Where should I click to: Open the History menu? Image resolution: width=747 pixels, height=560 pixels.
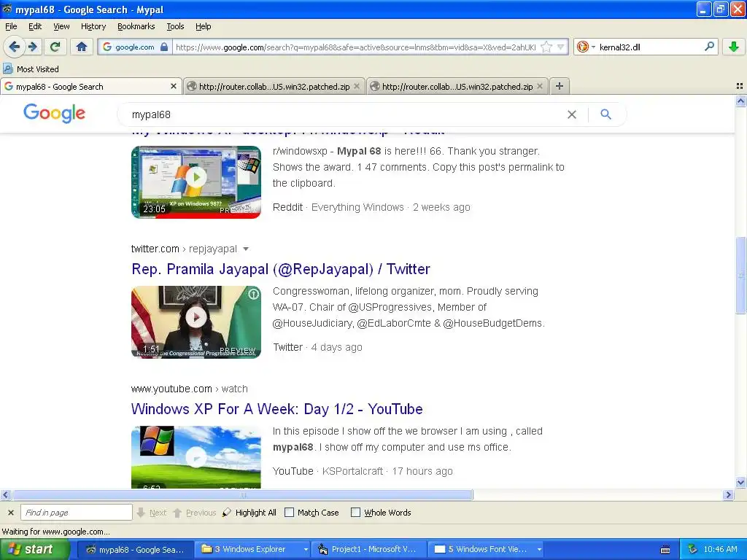(x=93, y=27)
